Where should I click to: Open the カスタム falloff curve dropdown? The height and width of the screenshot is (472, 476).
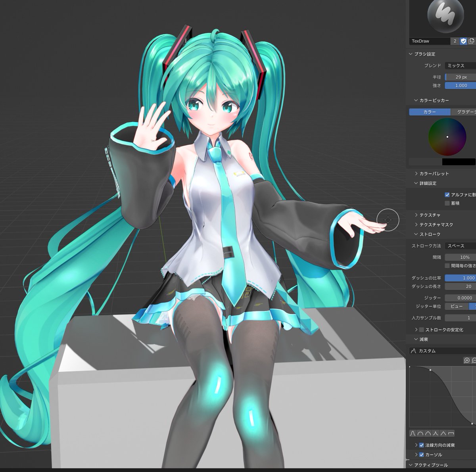443,351
